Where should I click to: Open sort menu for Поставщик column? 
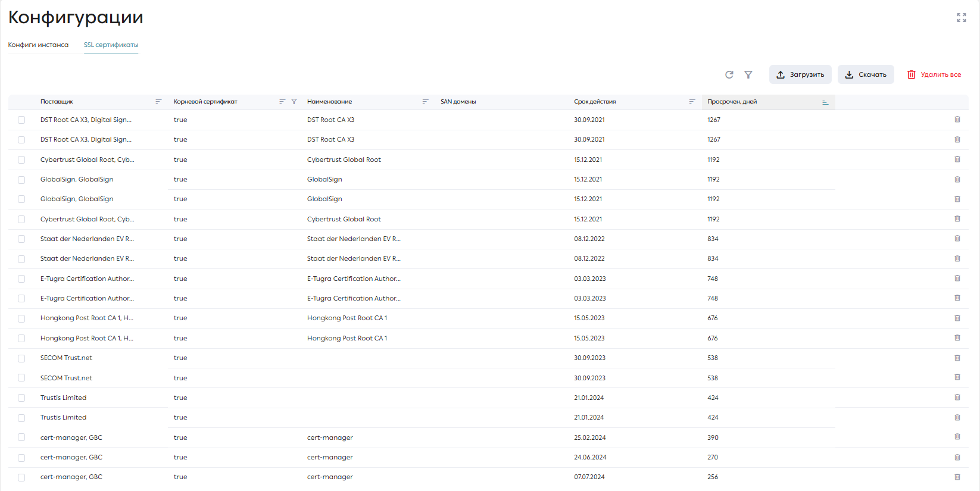click(158, 102)
